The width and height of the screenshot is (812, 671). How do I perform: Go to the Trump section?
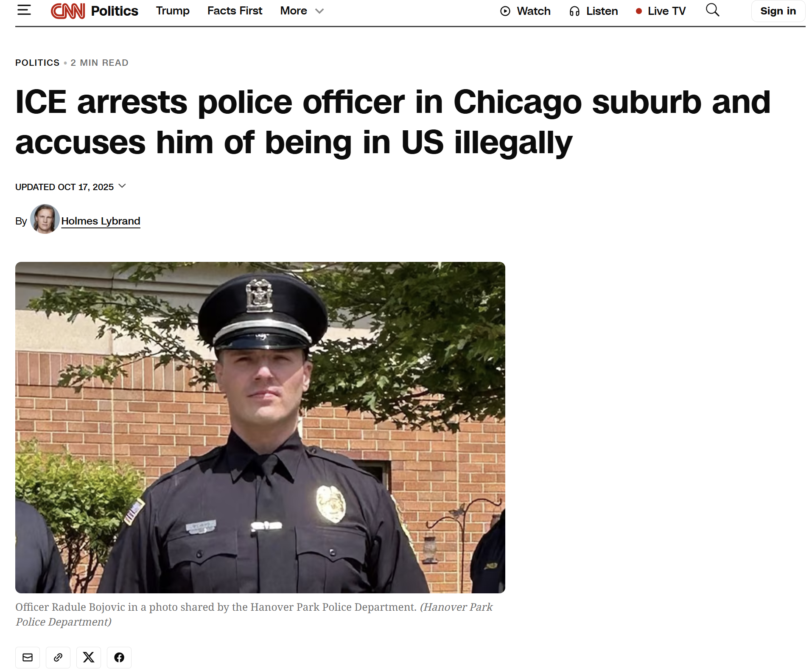click(x=173, y=11)
